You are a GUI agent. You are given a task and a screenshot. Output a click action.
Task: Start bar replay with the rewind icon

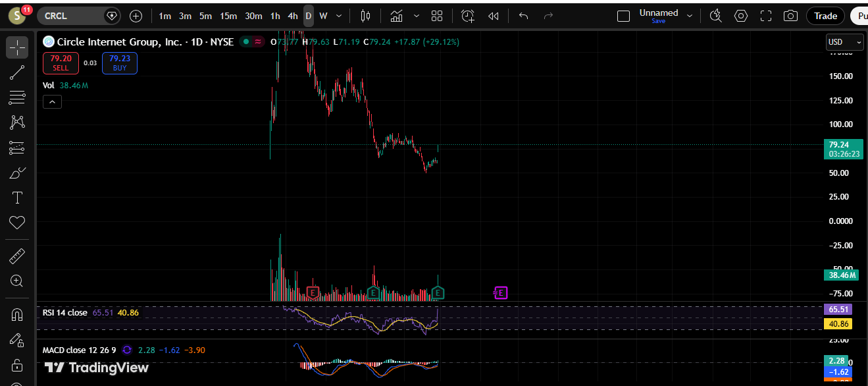point(494,16)
